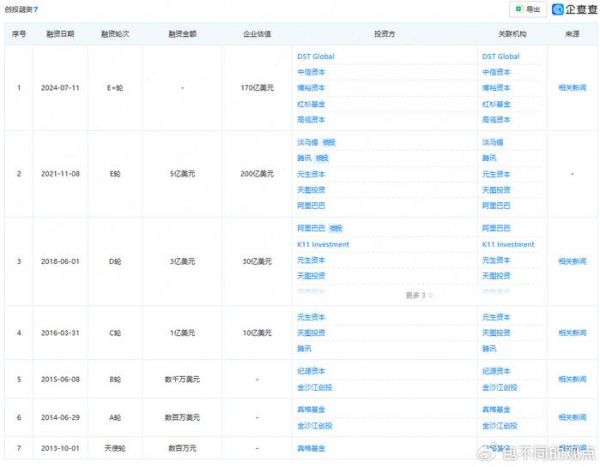Open 阿里巴巴 关联机构 link in the E轮 row
600x467 pixels.
point(496,205)
